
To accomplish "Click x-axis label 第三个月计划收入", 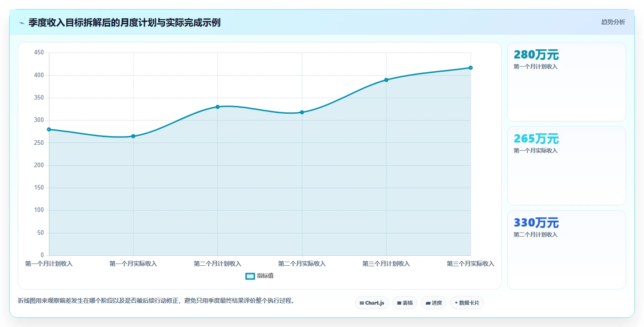I will (x=386, y=264).
